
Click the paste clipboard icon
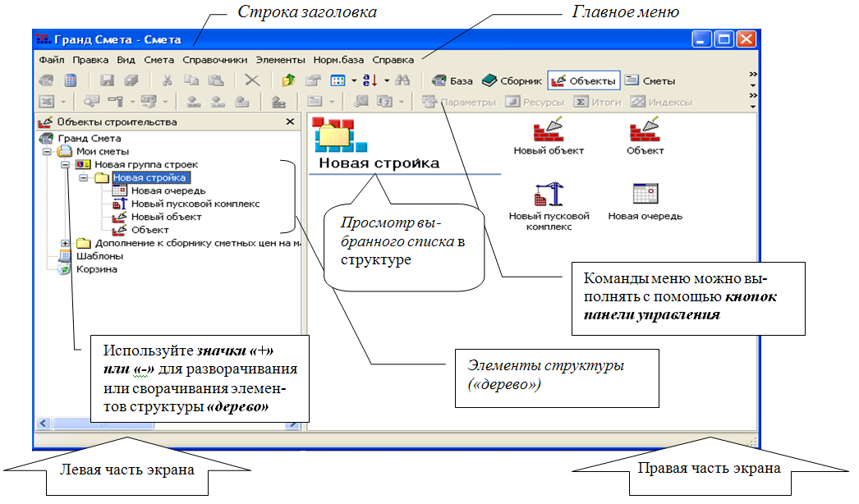click(x=217, y=80)
